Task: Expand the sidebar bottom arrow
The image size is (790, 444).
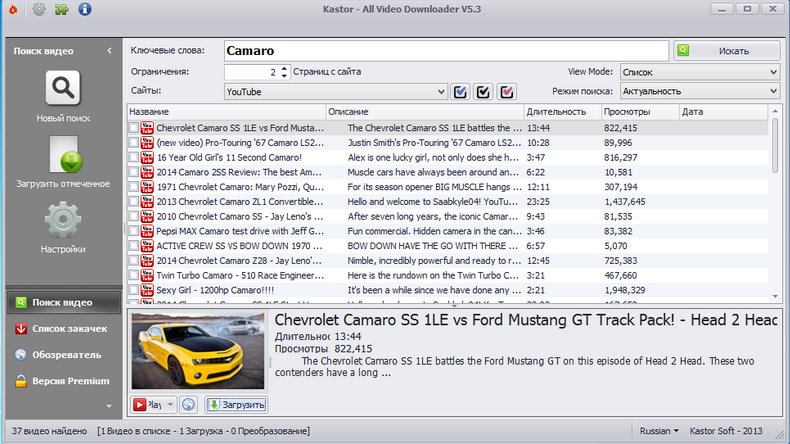Action: (109, 406)
